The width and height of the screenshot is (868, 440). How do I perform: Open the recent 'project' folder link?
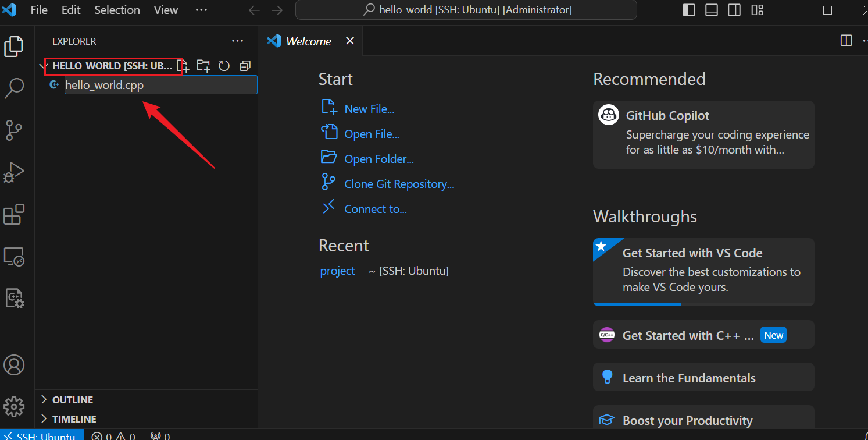tap(338, 271)
